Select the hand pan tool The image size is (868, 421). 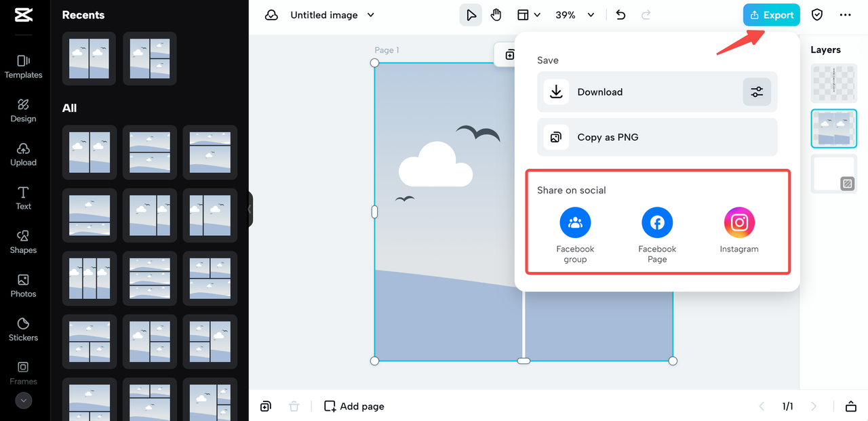(x=496, y=15)
